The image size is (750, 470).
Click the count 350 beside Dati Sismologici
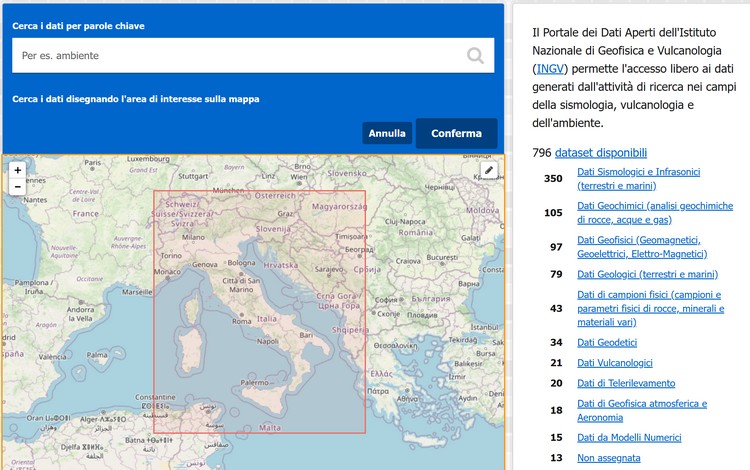click(553, 179)
